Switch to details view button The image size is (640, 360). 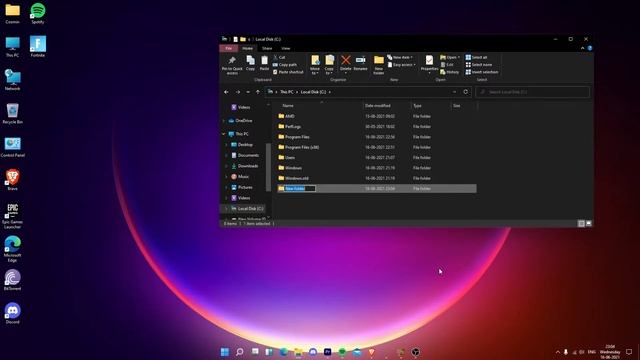tap(581, 223)
